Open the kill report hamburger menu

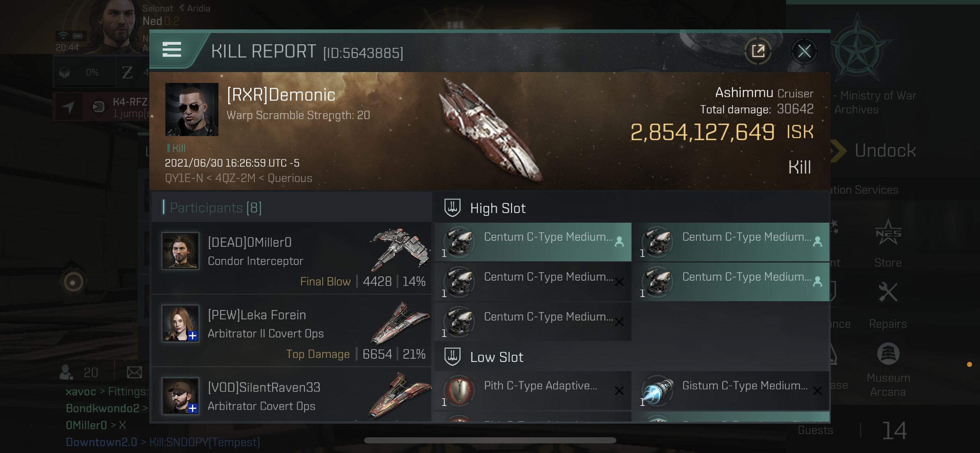[172, 50]
